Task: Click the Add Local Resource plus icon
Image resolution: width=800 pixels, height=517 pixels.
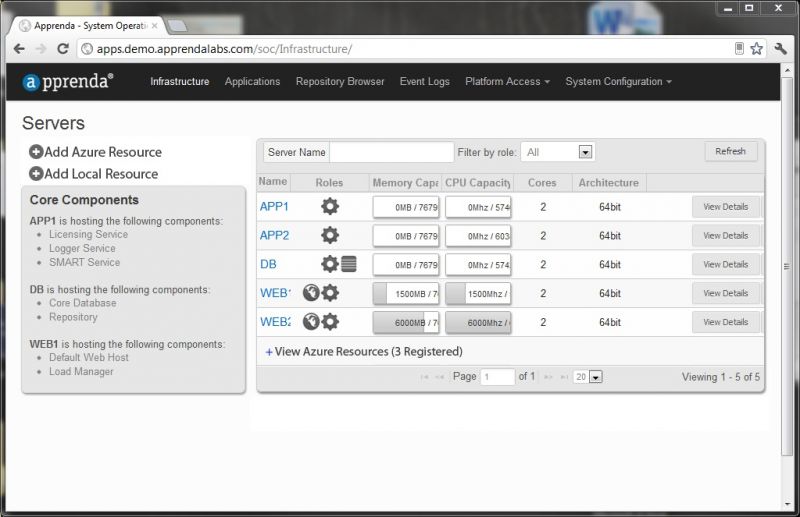Action: 36,174
